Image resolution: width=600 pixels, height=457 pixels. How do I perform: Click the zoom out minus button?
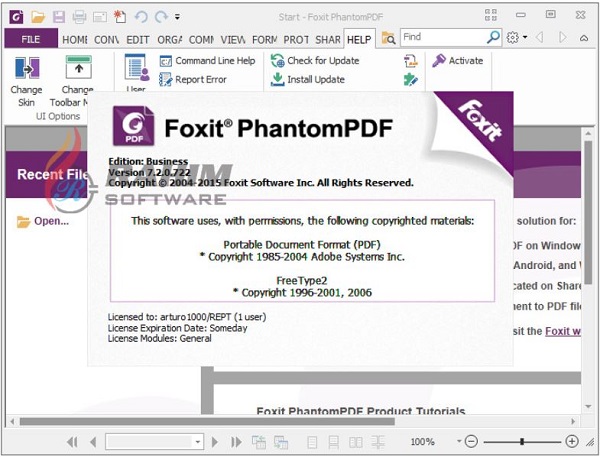point(471,442)
